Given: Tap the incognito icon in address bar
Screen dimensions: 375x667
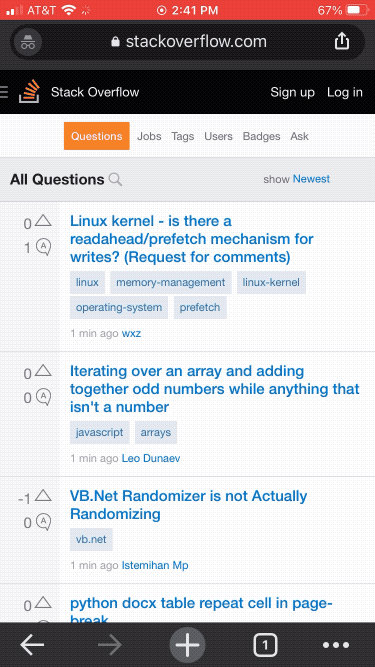Looking at the screenshot, I should click(28, 42).
